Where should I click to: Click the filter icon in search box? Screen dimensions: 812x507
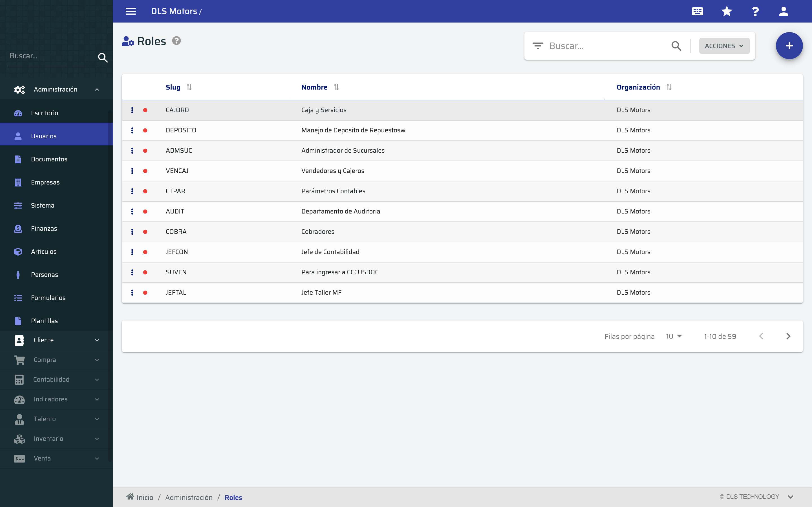click(538, 46)
